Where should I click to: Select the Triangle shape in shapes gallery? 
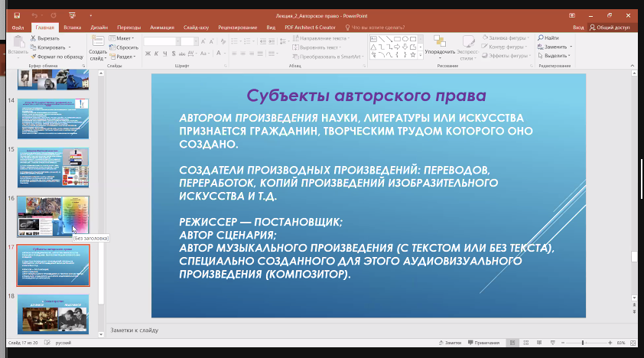(373, 47)
